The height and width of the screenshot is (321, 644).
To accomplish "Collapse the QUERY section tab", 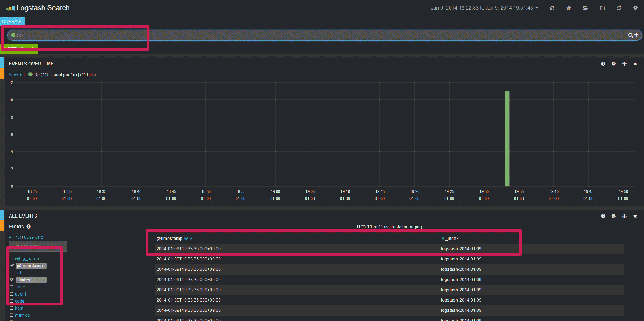I will 12,21.
